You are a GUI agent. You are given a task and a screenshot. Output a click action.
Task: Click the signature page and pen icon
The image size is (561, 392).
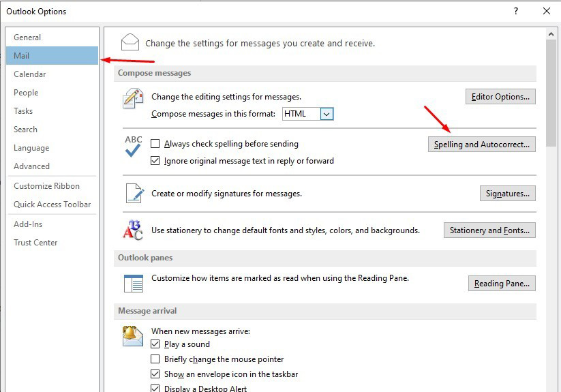point(133,194)
